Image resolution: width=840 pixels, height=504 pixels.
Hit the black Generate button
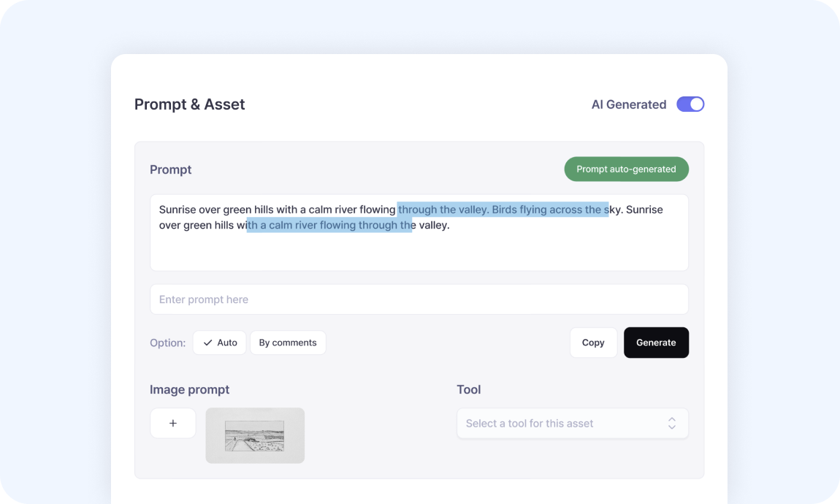tap(655, 343)
